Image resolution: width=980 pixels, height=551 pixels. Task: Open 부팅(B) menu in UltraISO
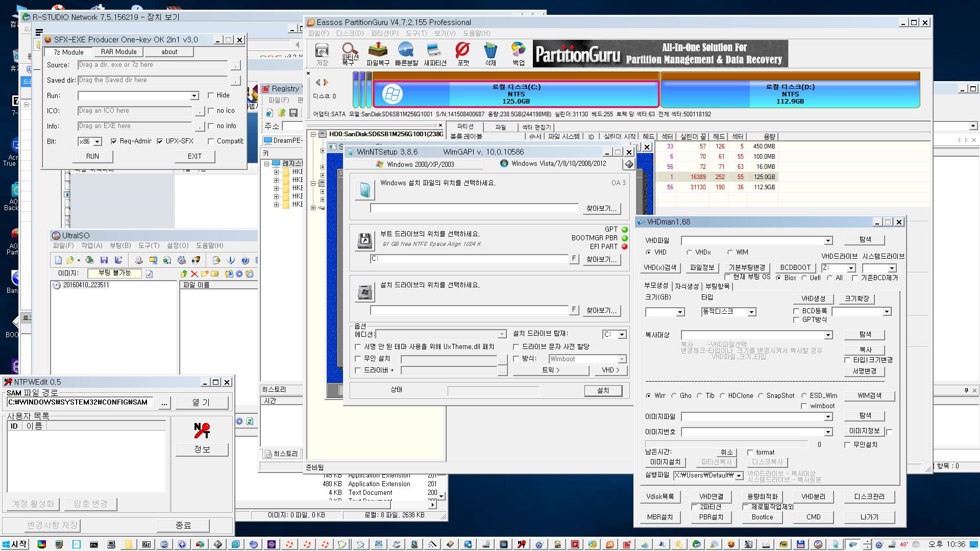[x=120, y=245]
